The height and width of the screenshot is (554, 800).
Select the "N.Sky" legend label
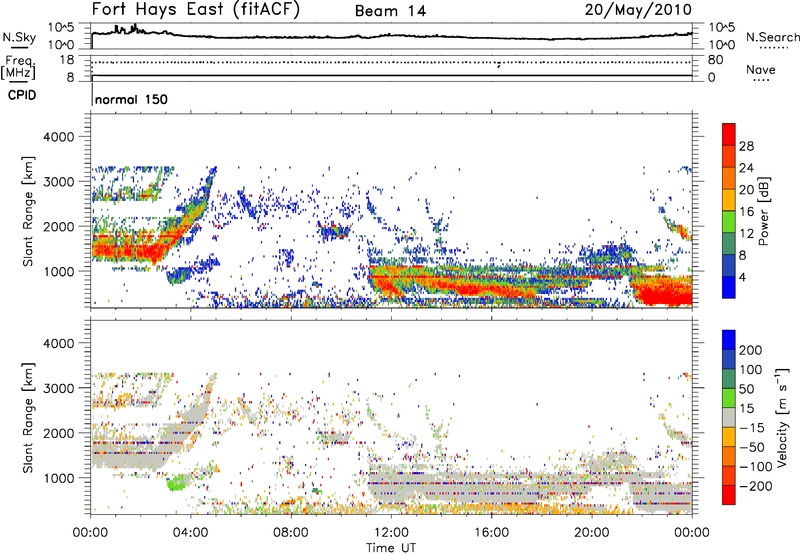19,37
